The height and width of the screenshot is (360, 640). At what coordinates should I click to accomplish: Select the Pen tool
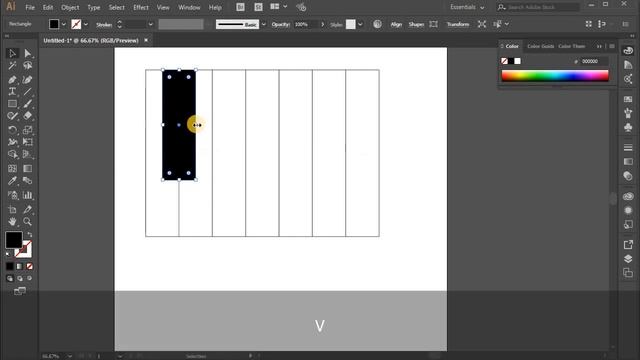[x=12, y=80]
